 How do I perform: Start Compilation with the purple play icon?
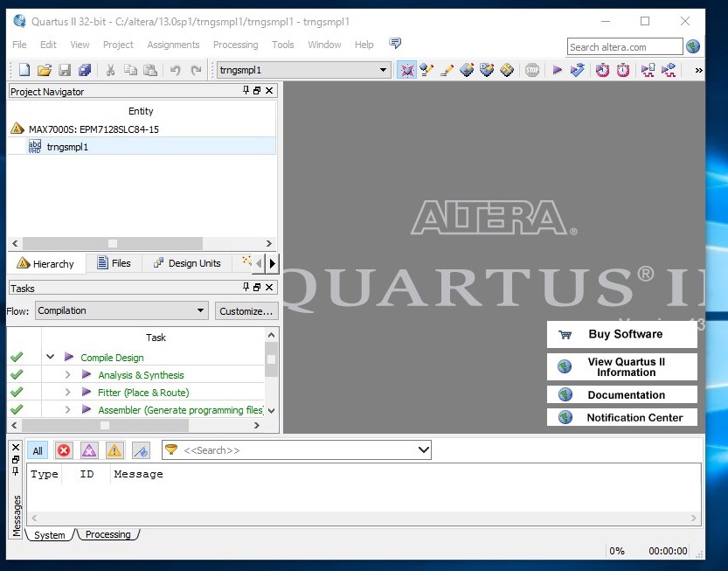coord(558,70)
